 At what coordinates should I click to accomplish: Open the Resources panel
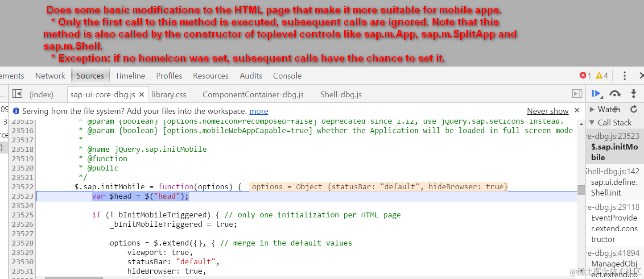pos(211,76)
